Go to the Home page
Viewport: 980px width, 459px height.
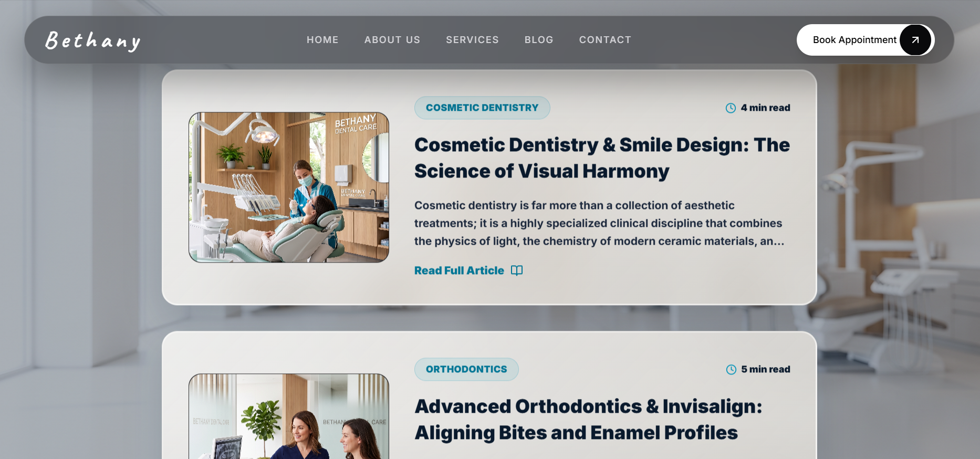click(322, 40)
